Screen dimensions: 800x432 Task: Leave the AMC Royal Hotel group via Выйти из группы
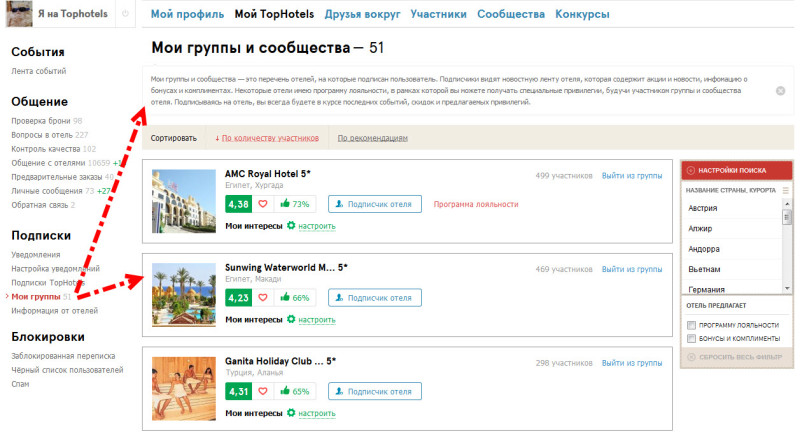pos(632,175)
